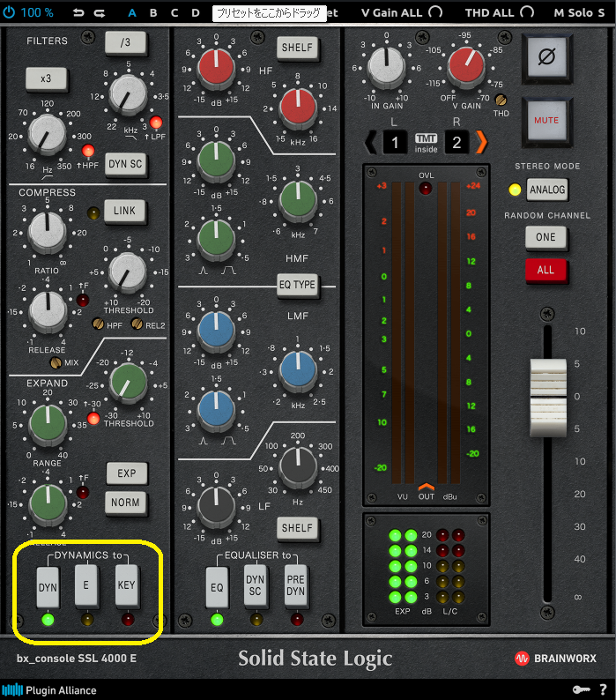Image resolution: width=616 pixels, height=700 pixels.
Task: Select next TMT channel orange arrow
Action: click(481, 143)
